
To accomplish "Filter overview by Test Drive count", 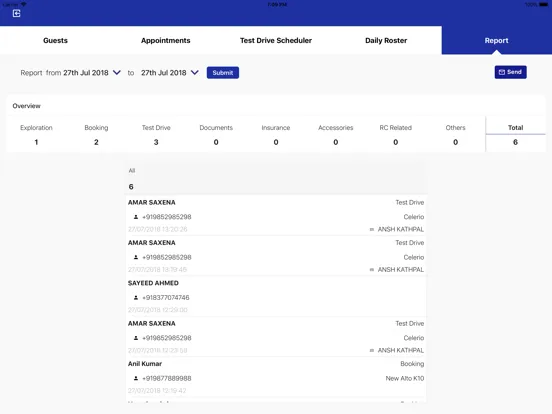I will point(156,135).
